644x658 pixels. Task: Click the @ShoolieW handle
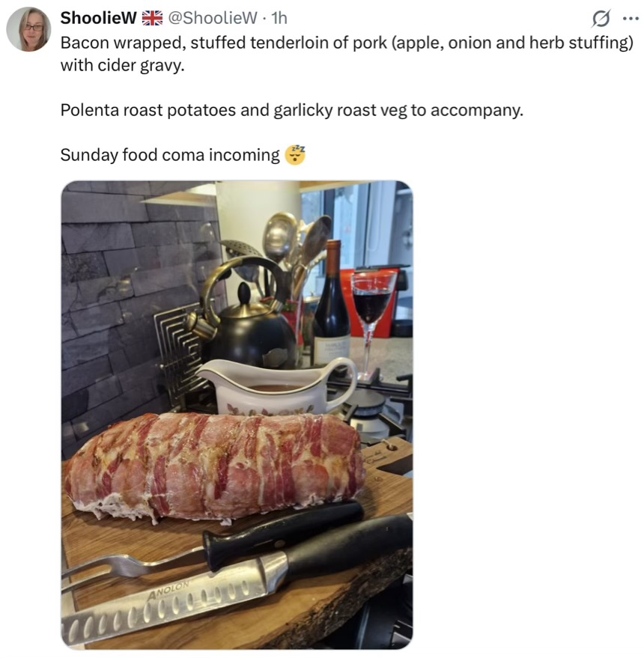[x=213, y=18]
